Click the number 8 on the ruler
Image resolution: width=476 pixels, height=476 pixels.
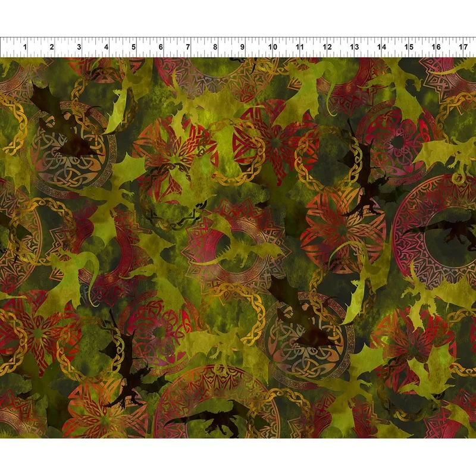(x=215, y=47)
